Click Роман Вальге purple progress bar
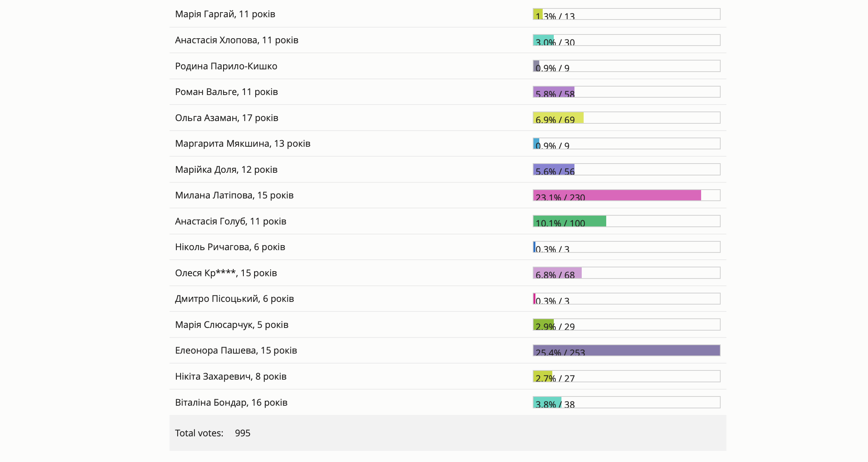Viewport: 868px width, 462px height. coord(554,92)
